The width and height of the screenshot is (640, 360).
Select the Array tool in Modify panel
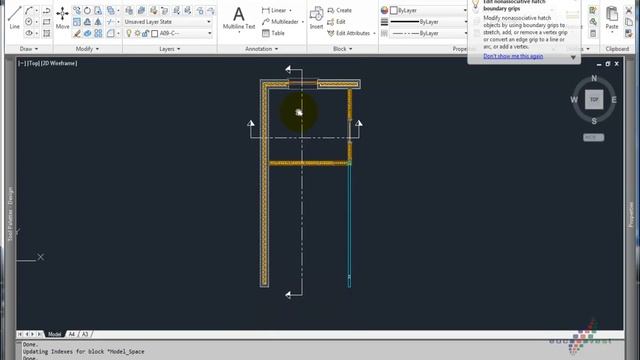98,33
